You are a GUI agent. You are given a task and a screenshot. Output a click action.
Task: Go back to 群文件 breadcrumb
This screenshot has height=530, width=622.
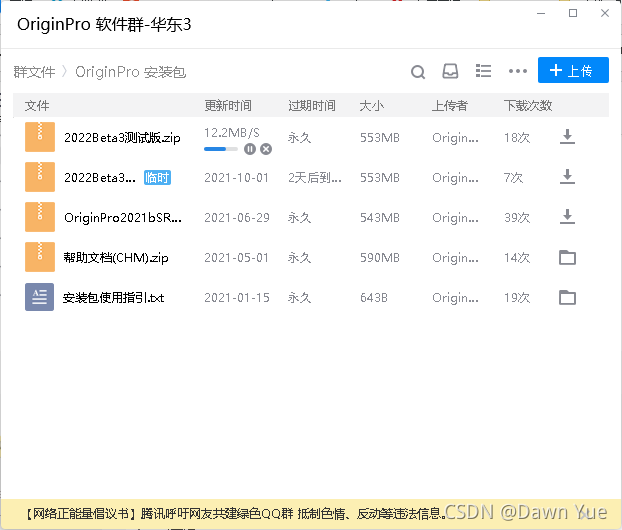34,72
